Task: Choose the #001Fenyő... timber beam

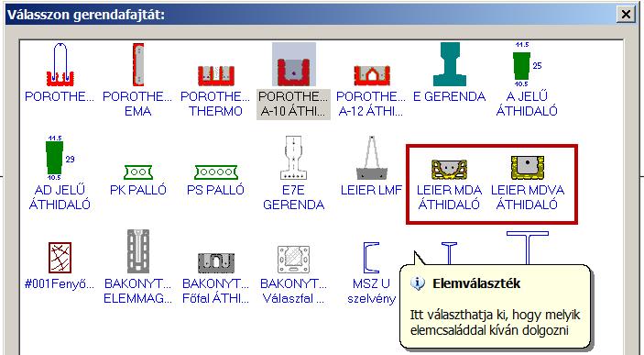Action: pyautogui.click(x=60, y=266)
